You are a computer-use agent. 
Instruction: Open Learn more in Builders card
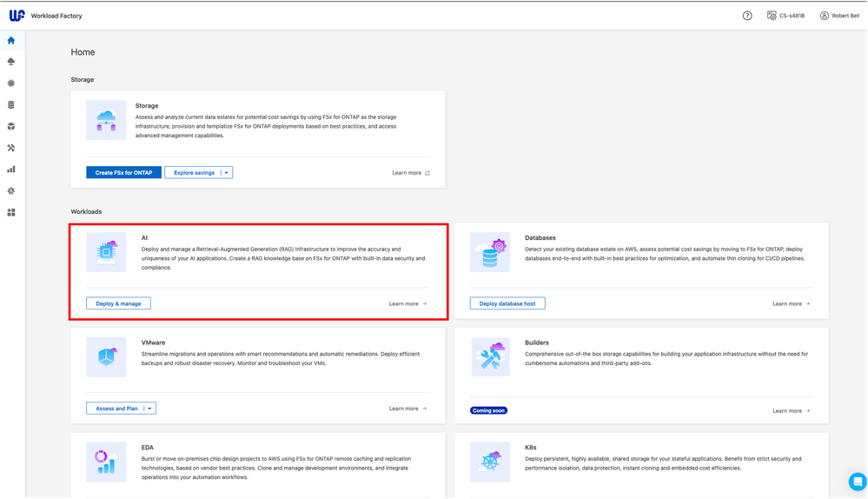pos(791,410)
